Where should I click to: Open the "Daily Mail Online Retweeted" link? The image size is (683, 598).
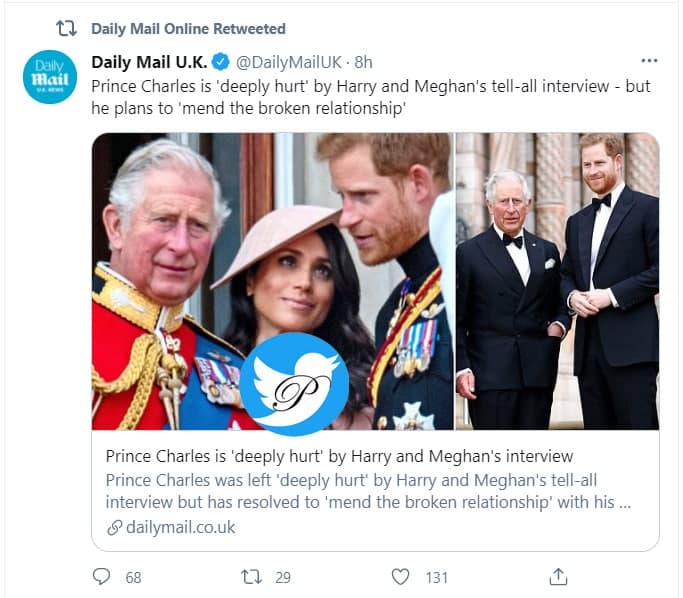pos(188,29)
